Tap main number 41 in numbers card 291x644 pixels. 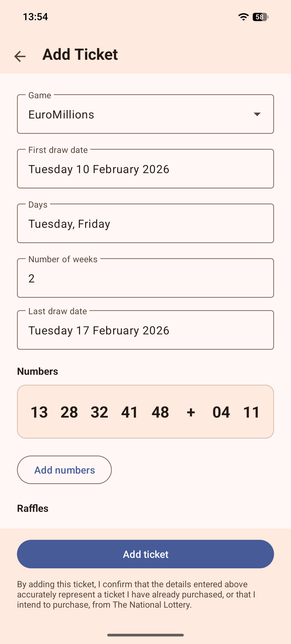pos(130,412)
